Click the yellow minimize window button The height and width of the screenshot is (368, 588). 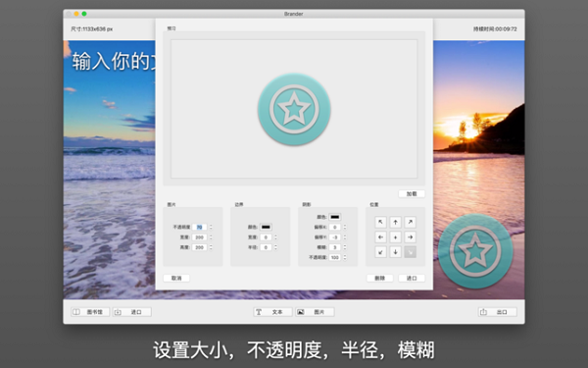(x=76, y=14)
